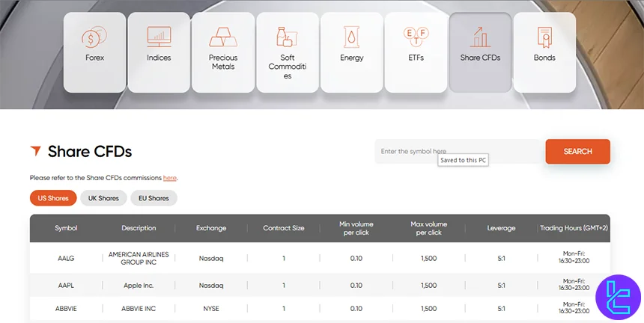Select the Share CFDs chart icon
The width and height of the screenshot is (644, 323).
click(x=480, y=37)
